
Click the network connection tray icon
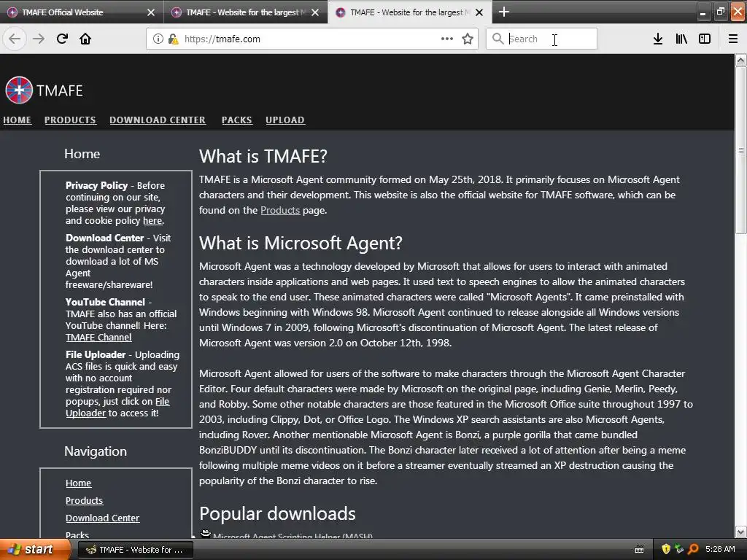pyautogui.click(x=679, y=549)
